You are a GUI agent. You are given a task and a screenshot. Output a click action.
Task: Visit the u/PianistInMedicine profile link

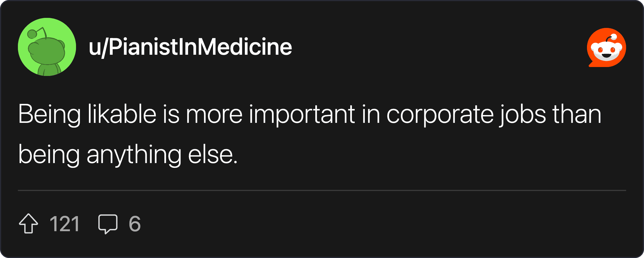[190, 47]
